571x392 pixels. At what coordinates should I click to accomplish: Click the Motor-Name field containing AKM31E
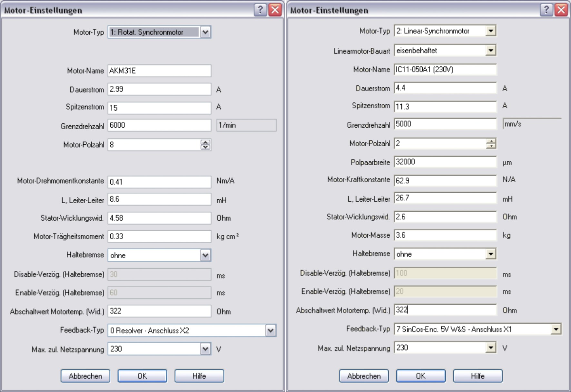159,71
